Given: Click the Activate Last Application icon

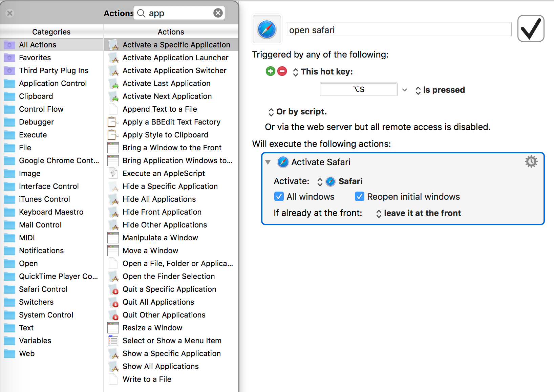Looking at the screenshot, I should pos(113,83).
